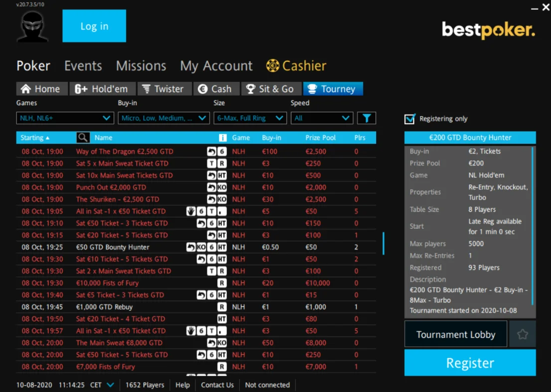The height and width of the screenshot is (392, 551).
Task: Switch to the 6+ Hold'em tab
Action: point(103,89)
